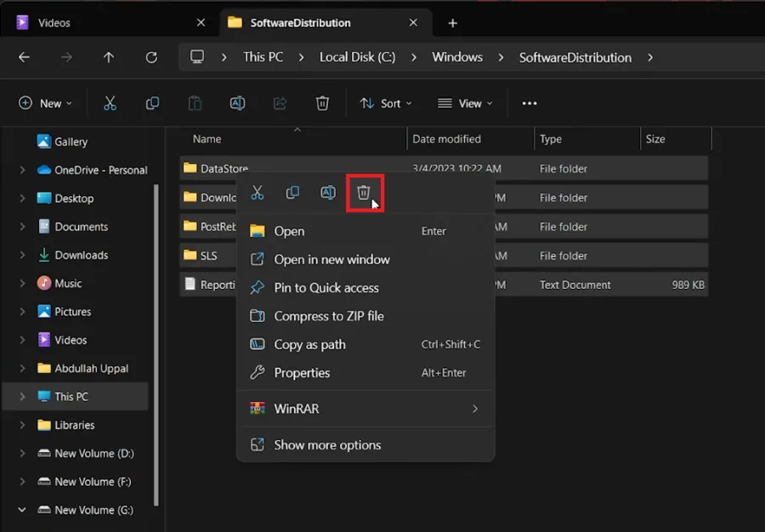Click the Delete trash icon in context menu
This screenshot has height=532, width=765.
point(364,193)
